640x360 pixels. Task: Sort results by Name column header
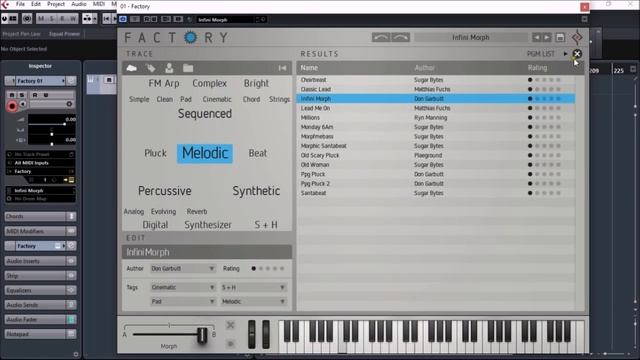click(309, 68)
